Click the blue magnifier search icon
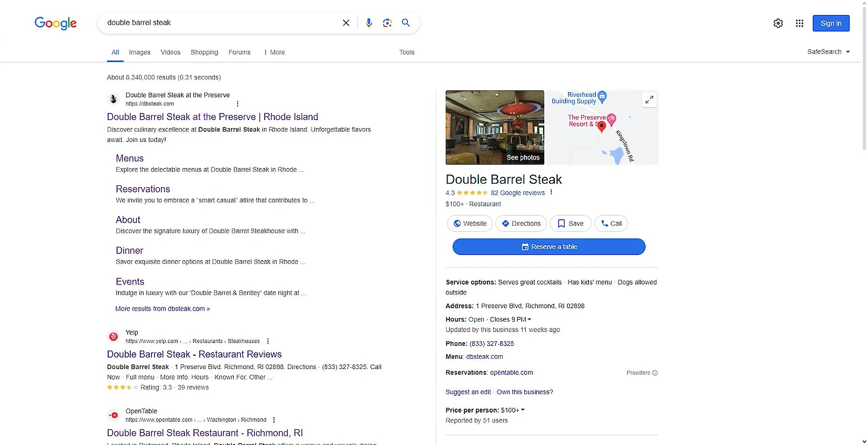Viewport: 868px width, 445px height. point(406,23)
